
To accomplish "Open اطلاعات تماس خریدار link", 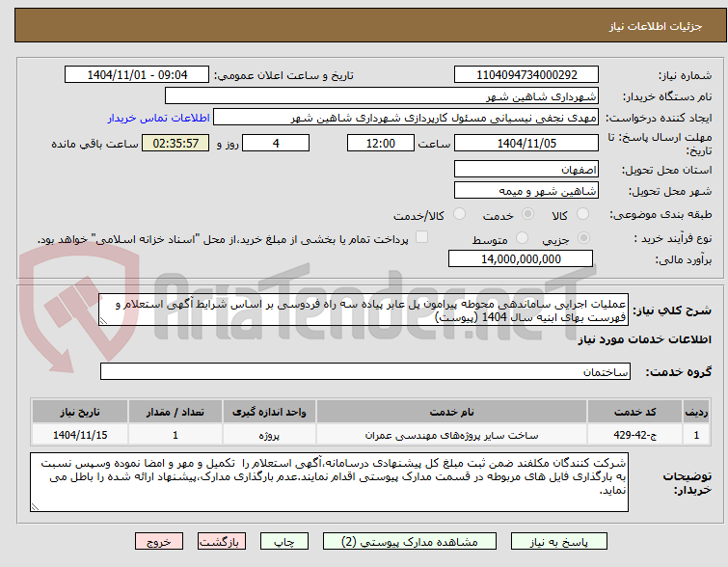I will (x=159, y=118).
